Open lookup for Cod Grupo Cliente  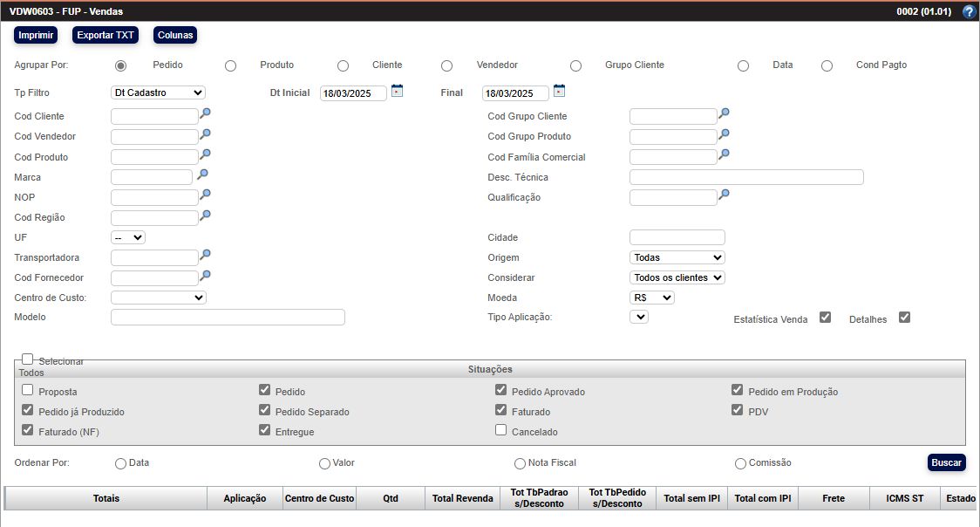(x=724, y=113)
